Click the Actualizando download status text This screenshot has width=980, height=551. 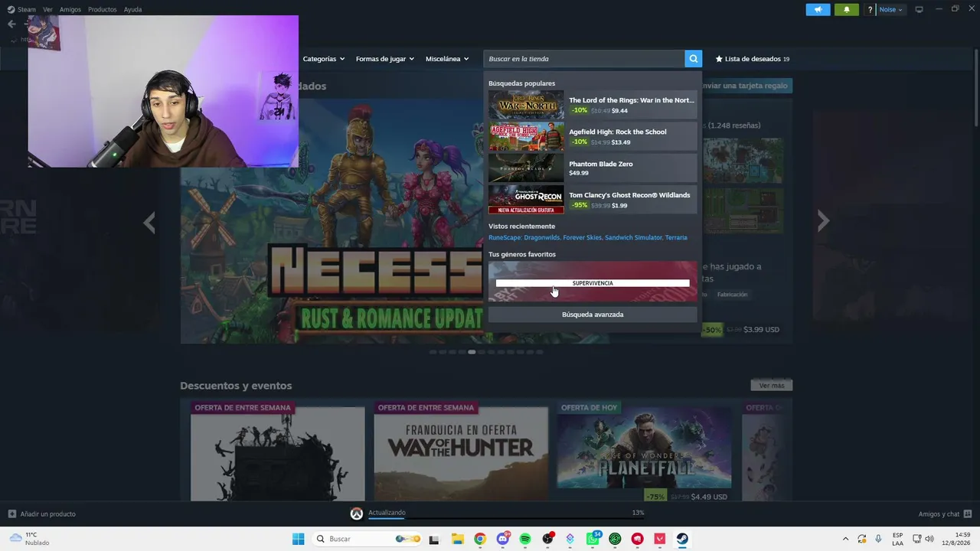click(387, 513)
